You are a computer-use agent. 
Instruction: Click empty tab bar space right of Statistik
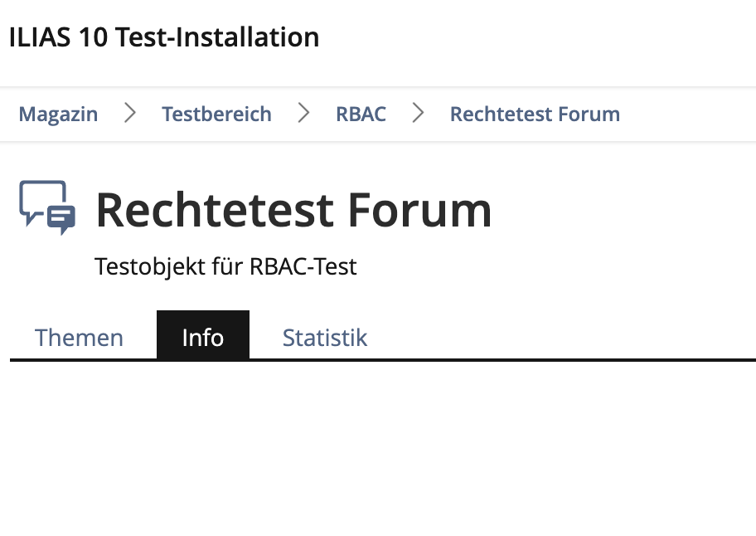click(564, 336)
